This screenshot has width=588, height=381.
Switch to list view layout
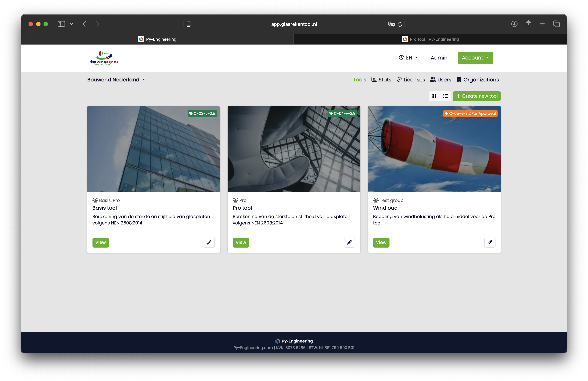click(445, 96)
